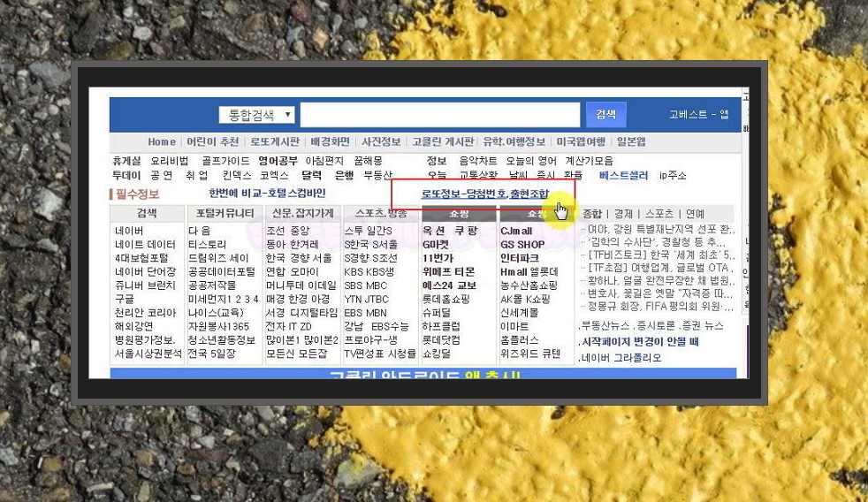This screenshot has height=502, width=868.
Task: Open the G마켓 shopping link
Action: pyautogui.click(x=435, y=245)
